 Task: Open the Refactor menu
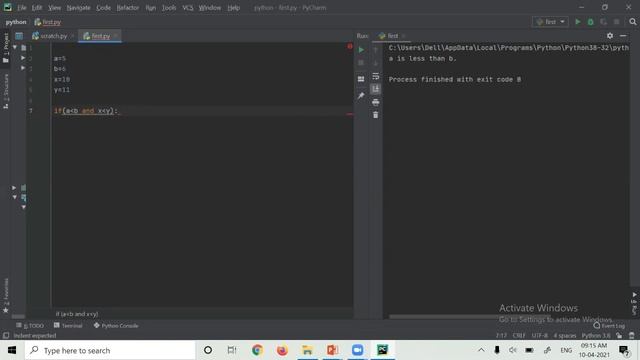point(128,7)
